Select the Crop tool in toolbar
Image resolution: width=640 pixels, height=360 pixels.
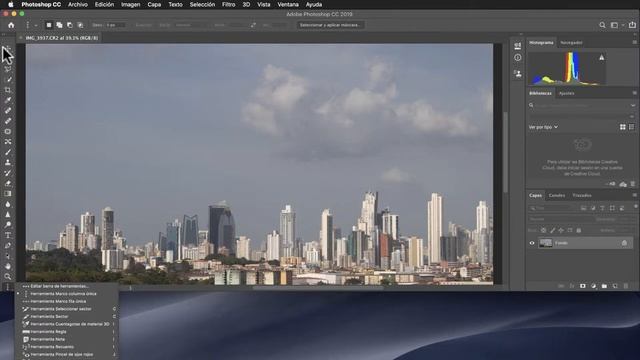[x=8, y=90]
